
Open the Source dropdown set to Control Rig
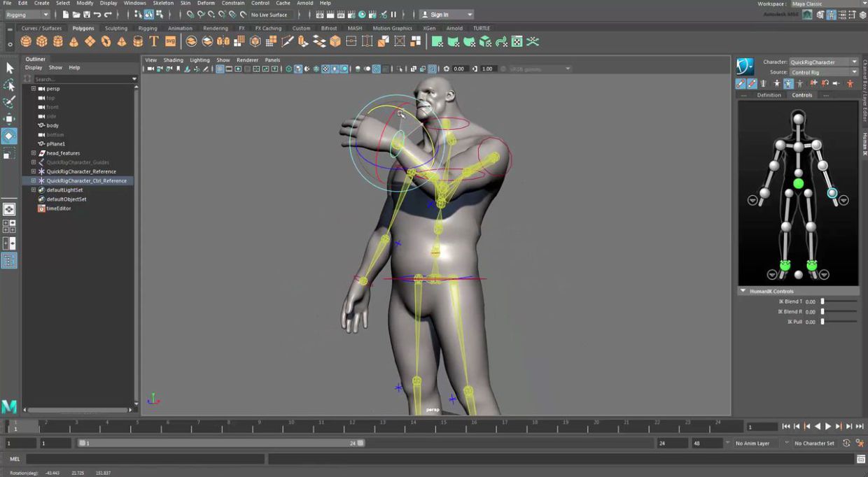pos(822,71)
